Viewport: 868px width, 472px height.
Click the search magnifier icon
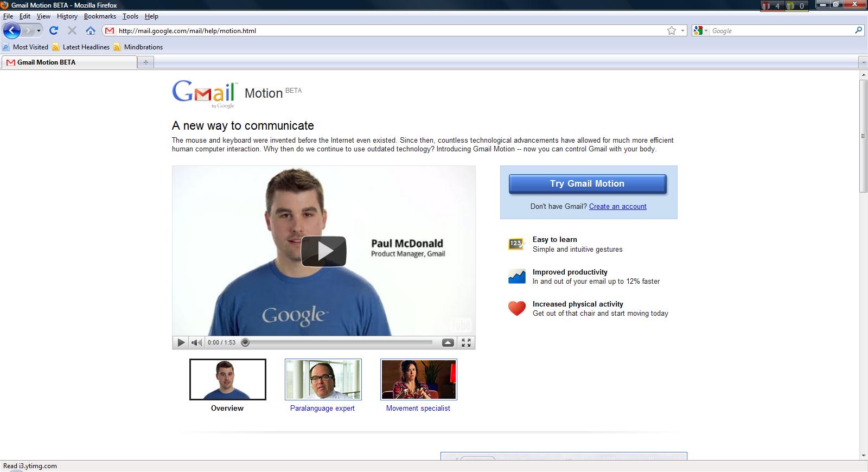(x=858, y=30)
